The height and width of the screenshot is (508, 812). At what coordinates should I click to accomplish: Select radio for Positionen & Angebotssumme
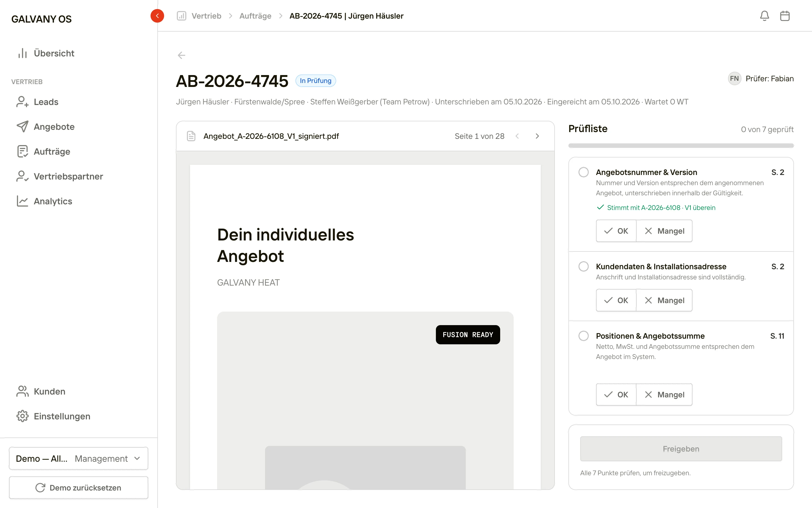point(584,336)
